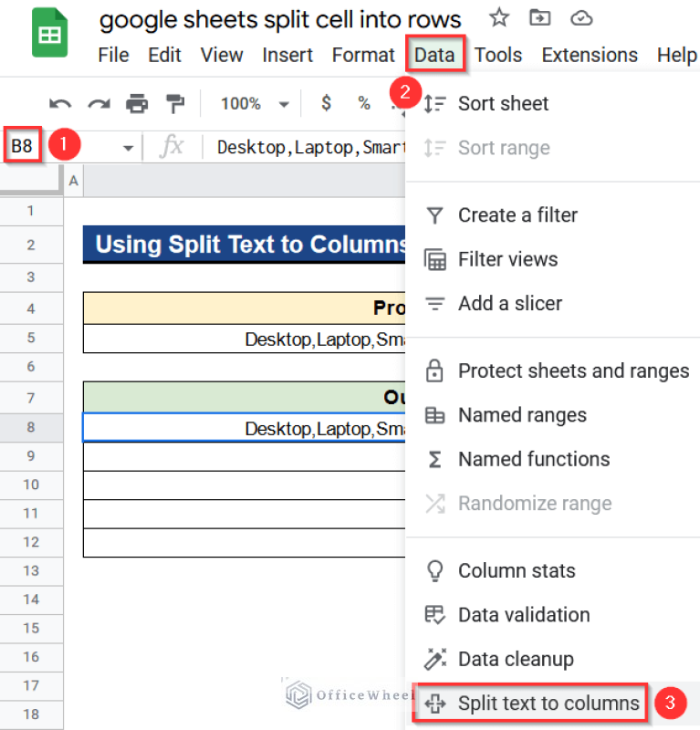Open the zoom 100% dropdown
Screen dimensions: 700x730
(x=255, y=104)
